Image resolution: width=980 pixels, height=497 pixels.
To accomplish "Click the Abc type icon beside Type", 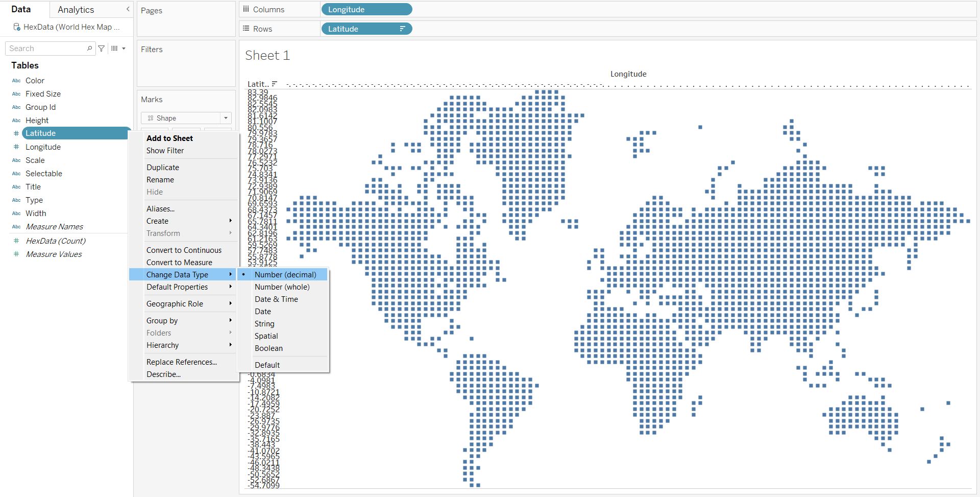I will point(16,200).
